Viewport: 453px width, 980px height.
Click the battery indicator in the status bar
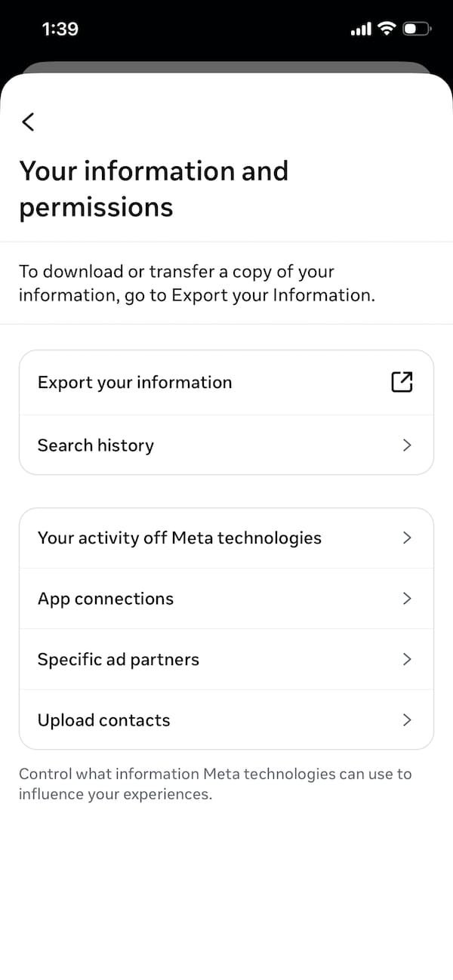tap(415, 29)
